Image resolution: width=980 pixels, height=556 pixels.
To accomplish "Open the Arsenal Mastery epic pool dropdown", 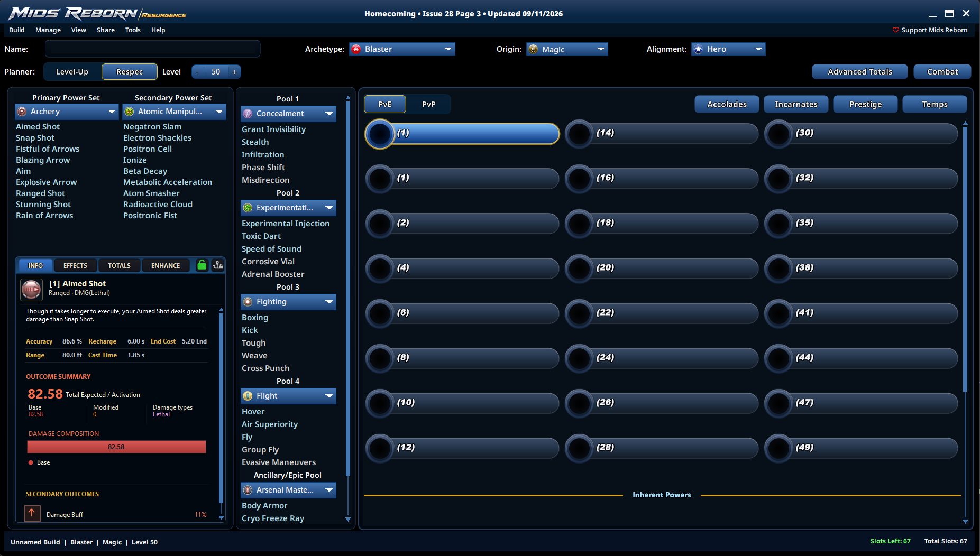I will click(x=288, y=490).
